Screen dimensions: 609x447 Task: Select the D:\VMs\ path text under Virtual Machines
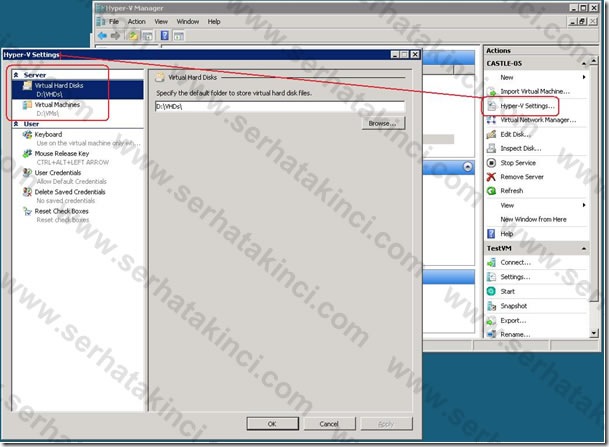pyautogui.click(x=48, y=113)
